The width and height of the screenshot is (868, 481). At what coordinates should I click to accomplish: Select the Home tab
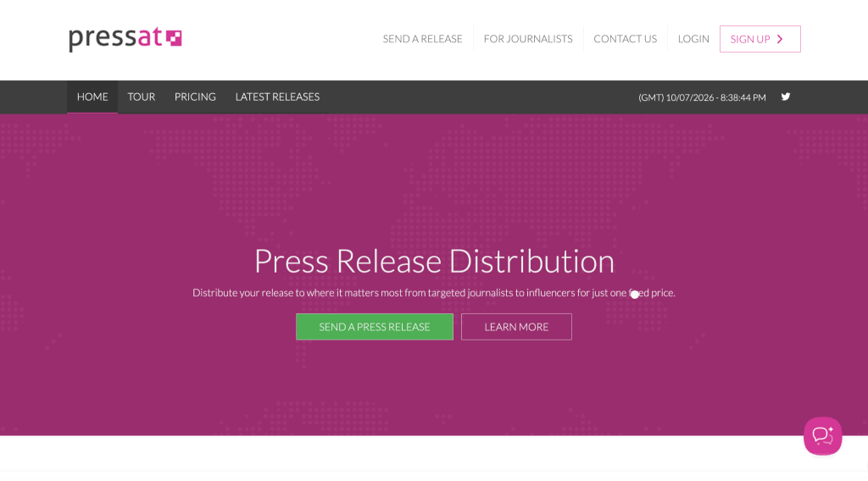pos(92,97)
